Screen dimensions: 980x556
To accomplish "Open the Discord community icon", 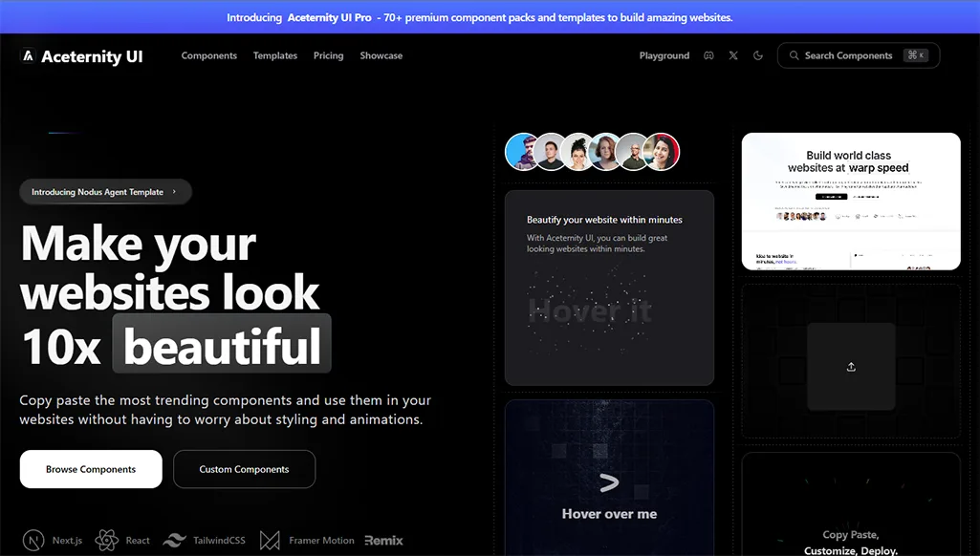I will [x=708, y=55].
